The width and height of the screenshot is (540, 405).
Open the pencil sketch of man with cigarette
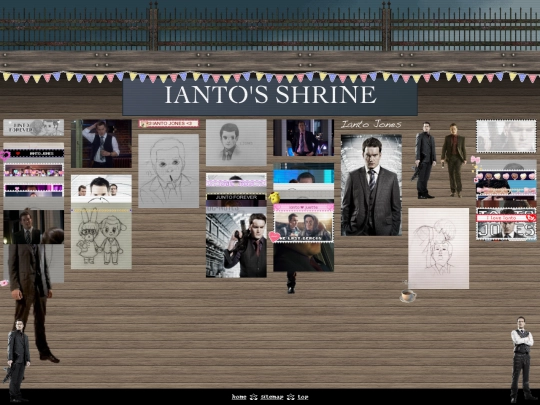pos(168,171)
